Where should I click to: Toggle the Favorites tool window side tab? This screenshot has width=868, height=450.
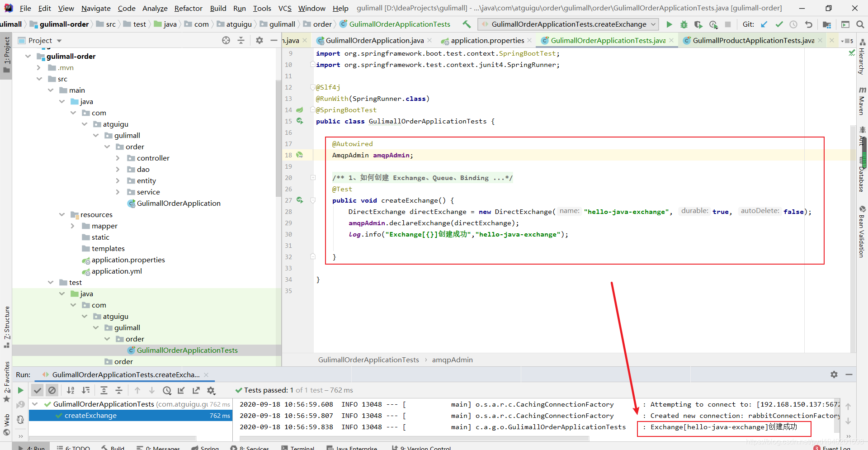[x=6, y=381]
